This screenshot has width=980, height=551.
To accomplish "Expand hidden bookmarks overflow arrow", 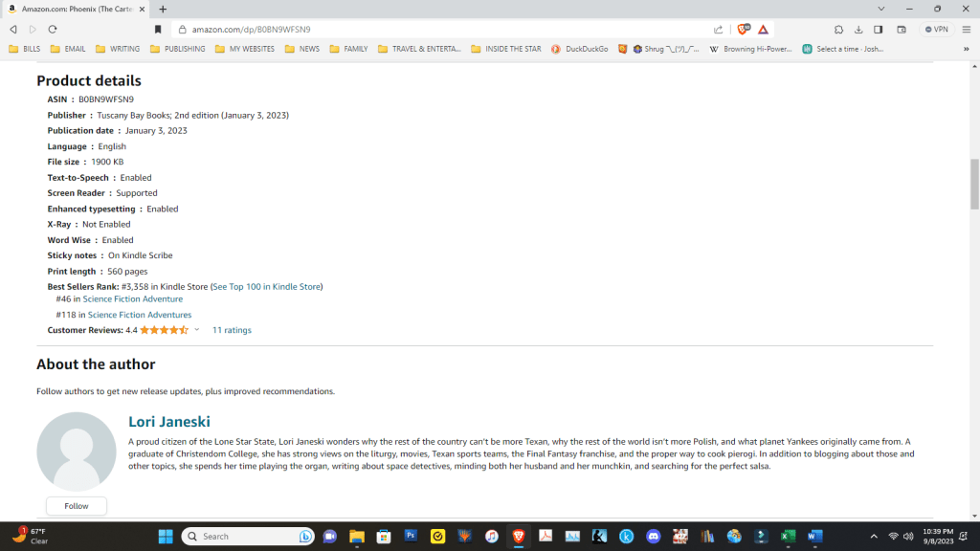I will pyautogui.click(x=967, y=49).
